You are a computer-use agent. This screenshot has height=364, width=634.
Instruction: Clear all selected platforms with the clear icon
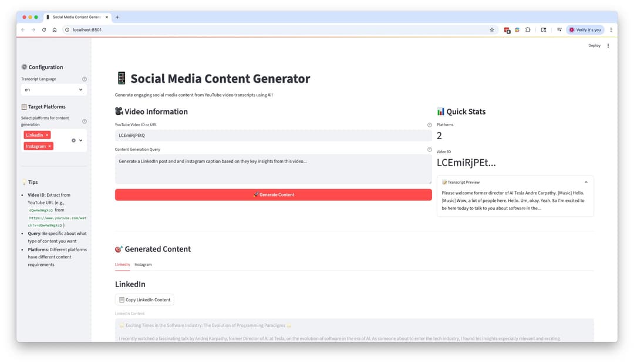[73, 140]
